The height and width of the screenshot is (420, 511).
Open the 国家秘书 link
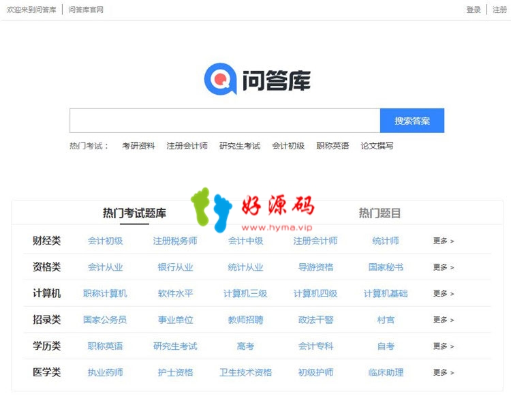(386, 267)
